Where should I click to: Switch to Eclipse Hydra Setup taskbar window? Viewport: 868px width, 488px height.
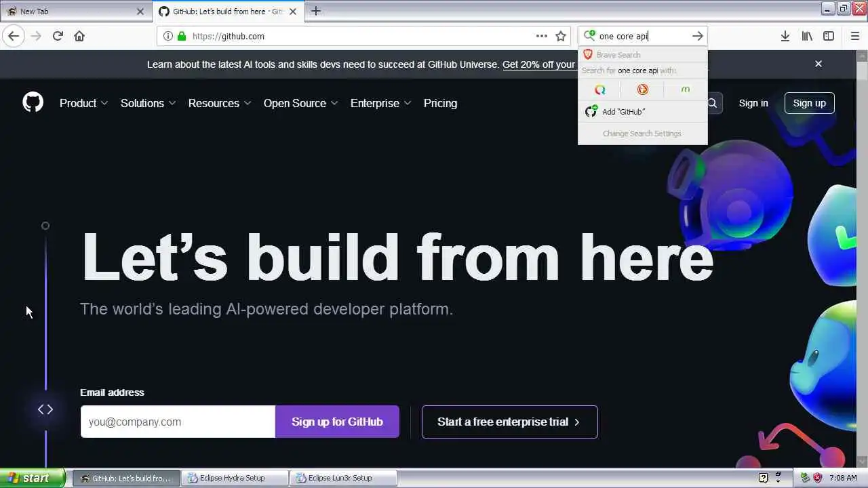point(235,478)
